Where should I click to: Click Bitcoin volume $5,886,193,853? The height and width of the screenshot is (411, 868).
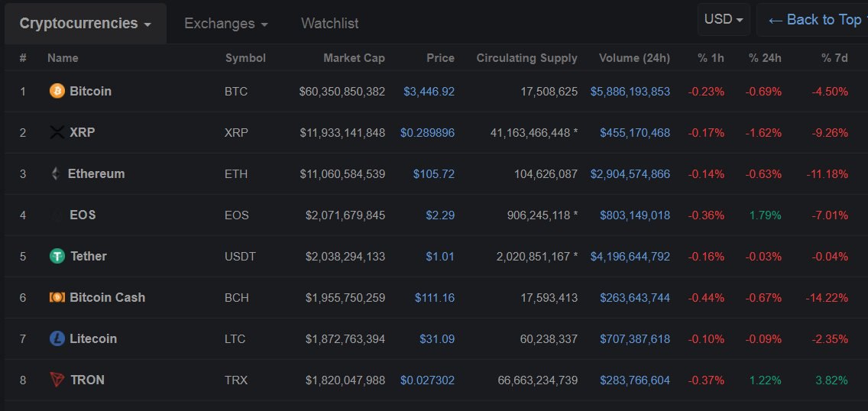click(630, 91)
